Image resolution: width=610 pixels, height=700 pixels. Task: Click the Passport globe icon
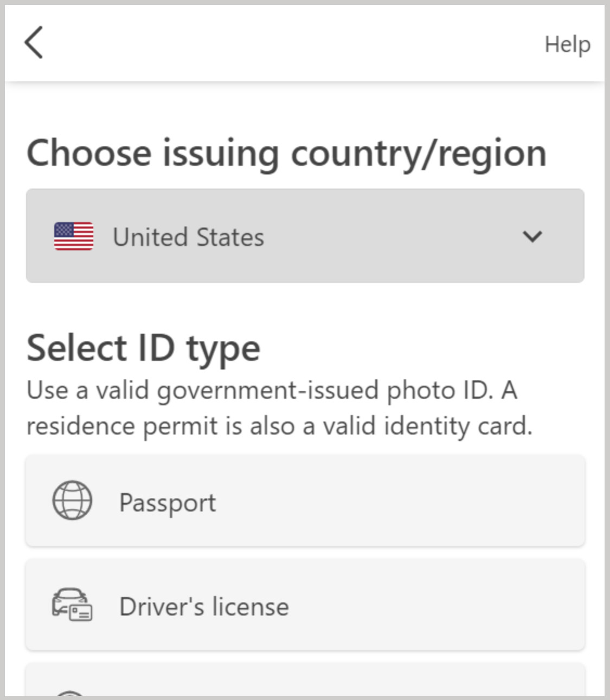72,501
